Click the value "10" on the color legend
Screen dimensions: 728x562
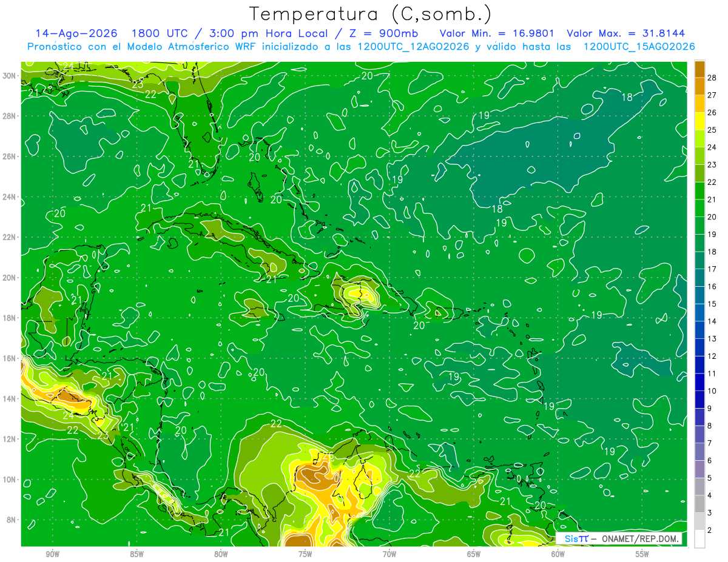pos(712,391)
